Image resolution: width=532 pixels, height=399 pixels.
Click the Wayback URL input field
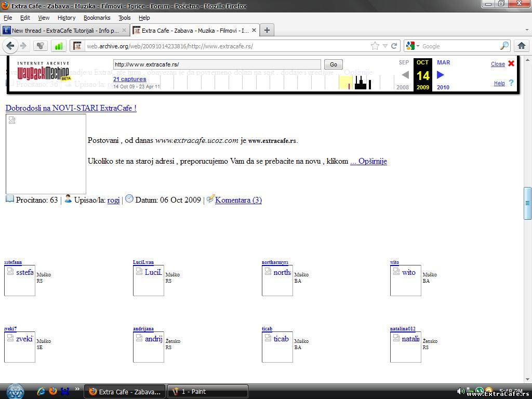(217, 64)
